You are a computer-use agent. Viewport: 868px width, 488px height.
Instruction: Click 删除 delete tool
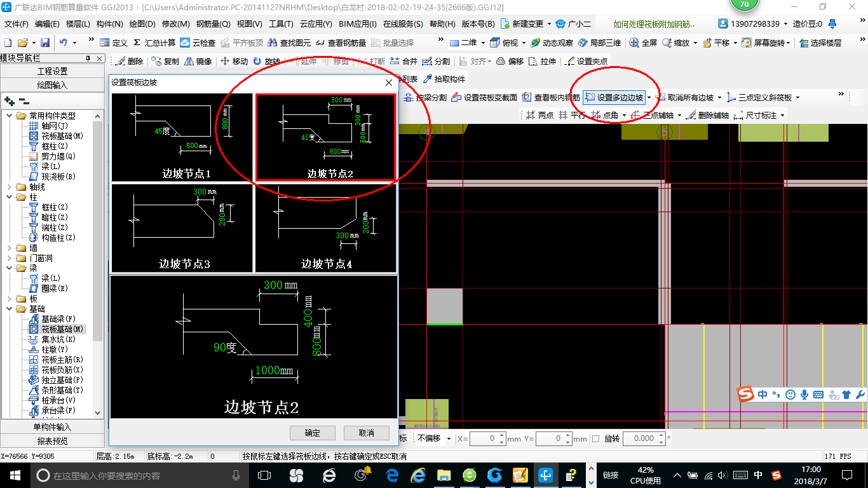pyautogui.click(x=130, y=62)
